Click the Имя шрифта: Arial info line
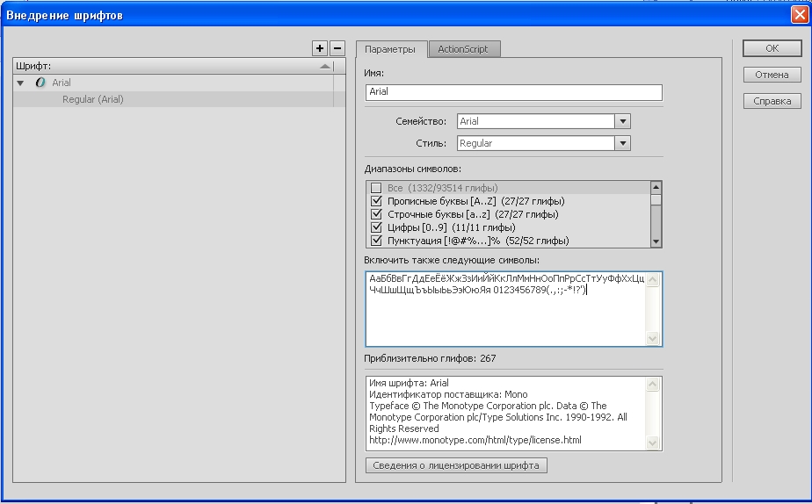Image resolution: width=812 pixels, height=504 pixels. click(409, 383)
